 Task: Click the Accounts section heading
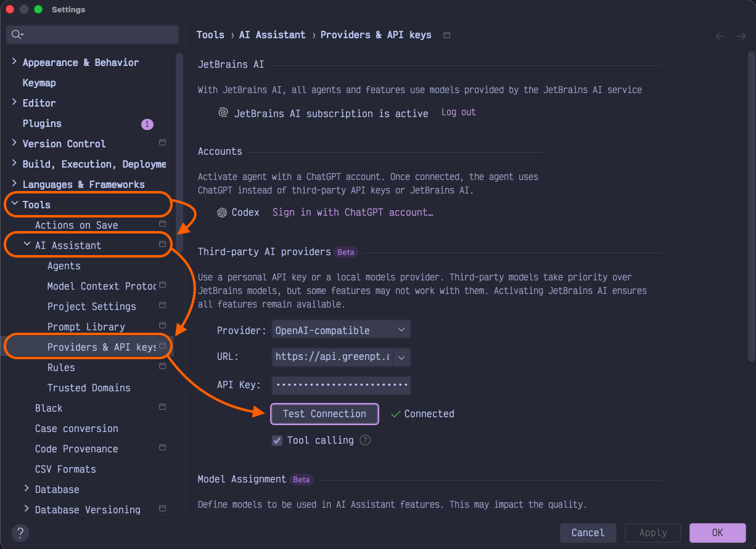click(x=220, y=151)
